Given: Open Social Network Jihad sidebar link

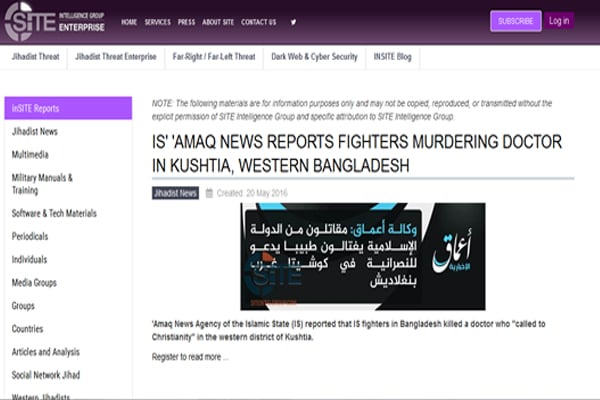Looking at the screenshot, I should [x=46, y=375].
